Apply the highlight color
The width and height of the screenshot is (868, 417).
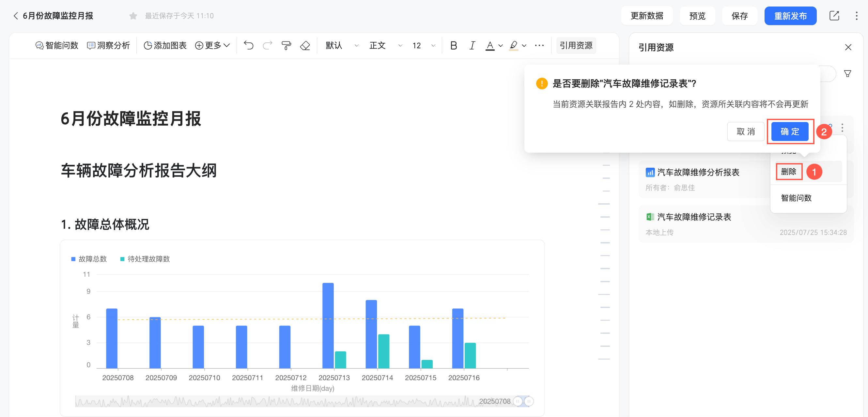tap(514, 45)
